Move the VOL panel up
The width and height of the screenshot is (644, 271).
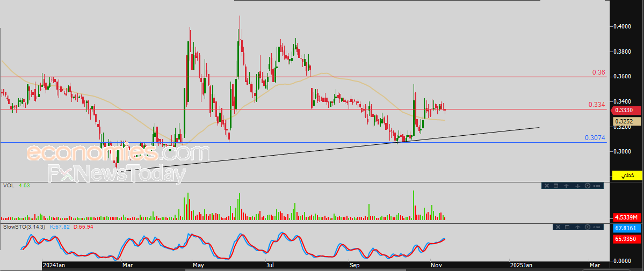click(x=566, y=186)
